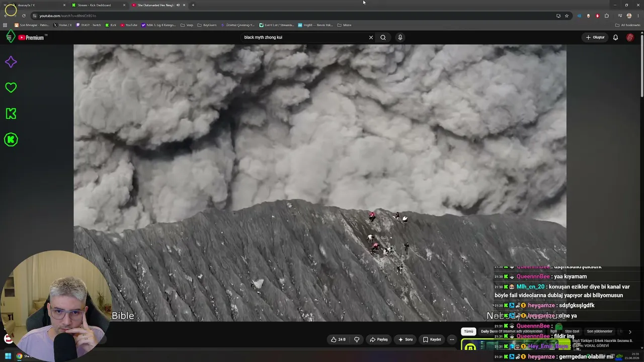Image resolution: width=644 pixels, height=362 pixels.
Task: Save the video using Kaydet
Action: click(x=432, y=339)
